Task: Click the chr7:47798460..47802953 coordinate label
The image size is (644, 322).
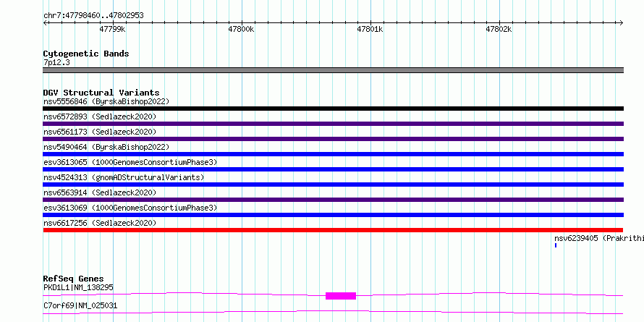Action: pos(93,16)
